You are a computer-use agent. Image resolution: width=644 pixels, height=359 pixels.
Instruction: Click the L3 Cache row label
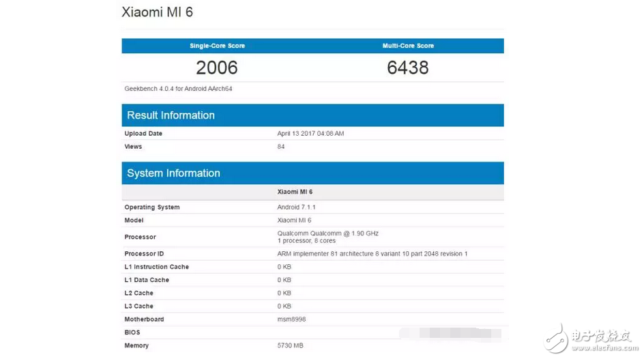138,306
